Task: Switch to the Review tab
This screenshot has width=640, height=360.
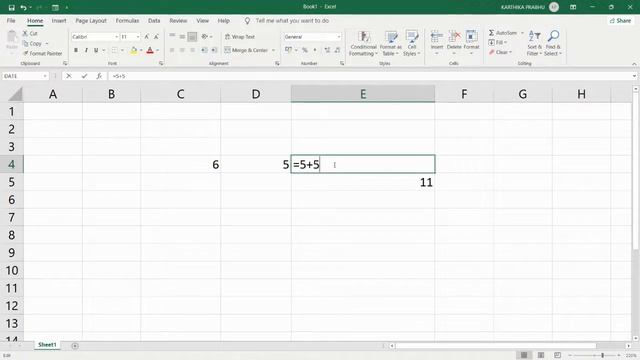Action: 178,20
